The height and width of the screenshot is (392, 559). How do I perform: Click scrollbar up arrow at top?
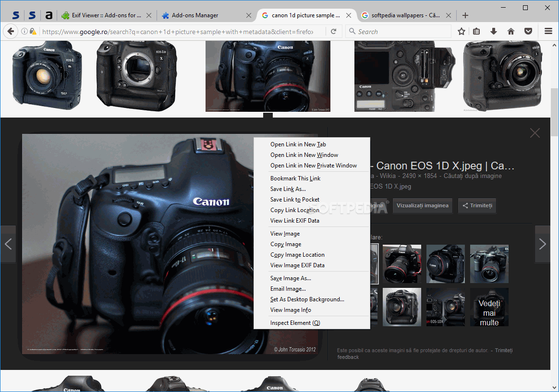(x=554, y=45)
